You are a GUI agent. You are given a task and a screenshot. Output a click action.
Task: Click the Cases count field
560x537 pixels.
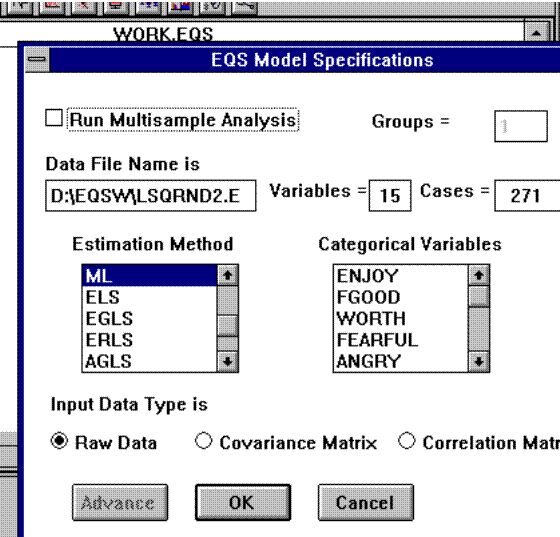[527, 196]
